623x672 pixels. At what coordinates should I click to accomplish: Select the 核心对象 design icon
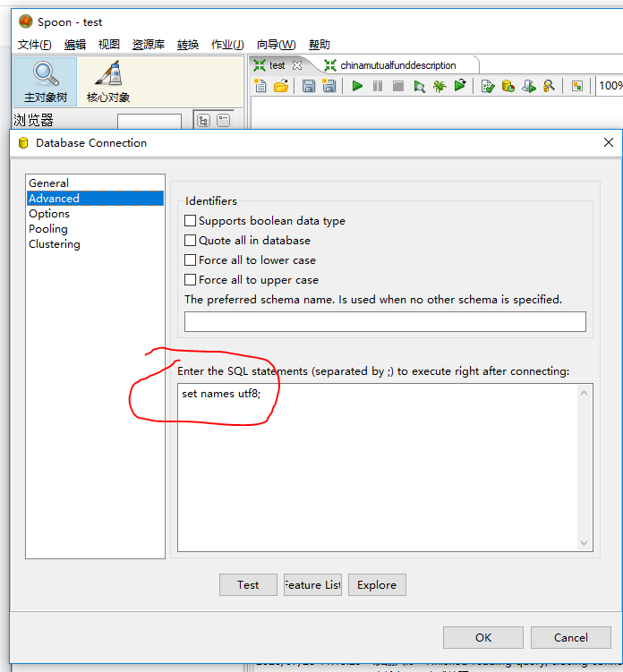coord(108,81)
